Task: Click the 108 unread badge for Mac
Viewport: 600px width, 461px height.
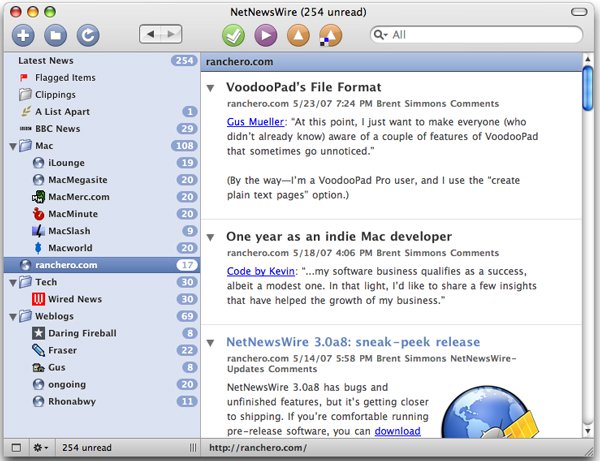Action: click(184, 146)
